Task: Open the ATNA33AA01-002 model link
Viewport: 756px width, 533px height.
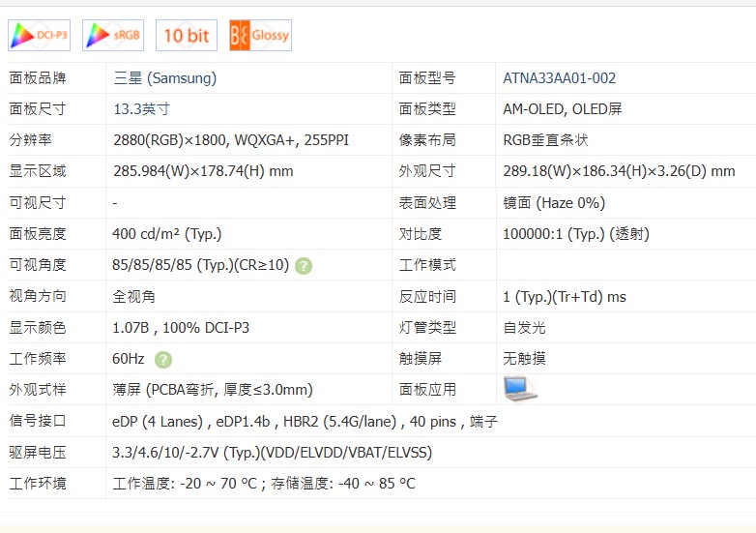Action: coord(559,78)
